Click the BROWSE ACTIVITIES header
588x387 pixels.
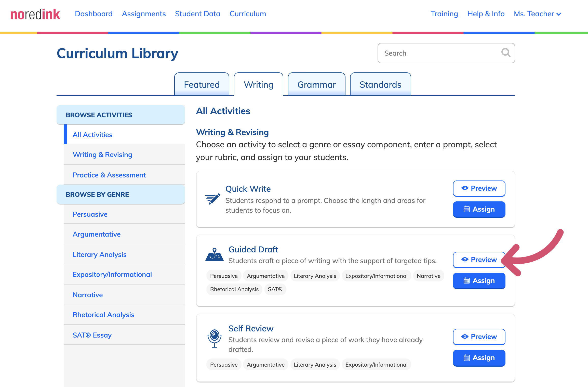coord(121,115)
